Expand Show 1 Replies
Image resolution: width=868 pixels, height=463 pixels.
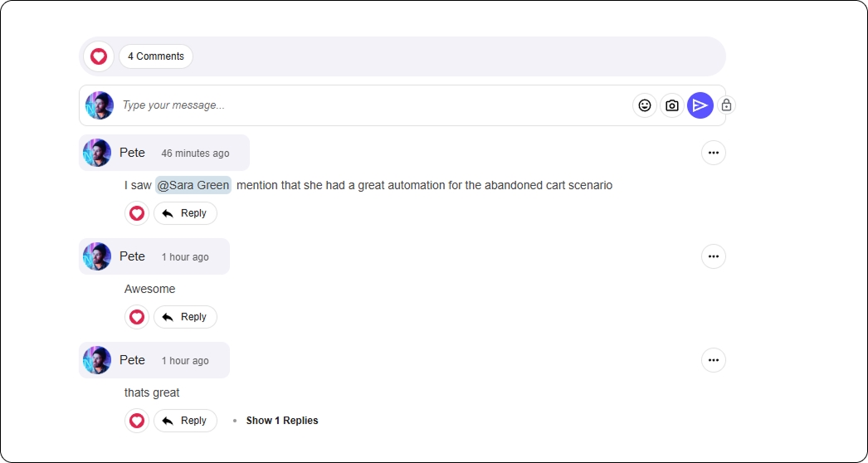(281, 421)
